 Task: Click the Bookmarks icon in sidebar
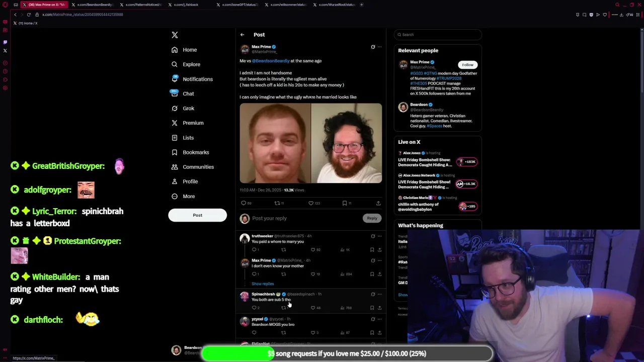click(x=175, y=152)
